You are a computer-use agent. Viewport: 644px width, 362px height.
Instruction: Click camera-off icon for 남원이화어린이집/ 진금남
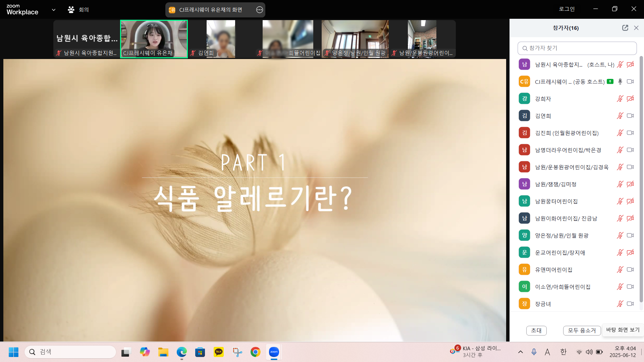[x=630, y=219]
